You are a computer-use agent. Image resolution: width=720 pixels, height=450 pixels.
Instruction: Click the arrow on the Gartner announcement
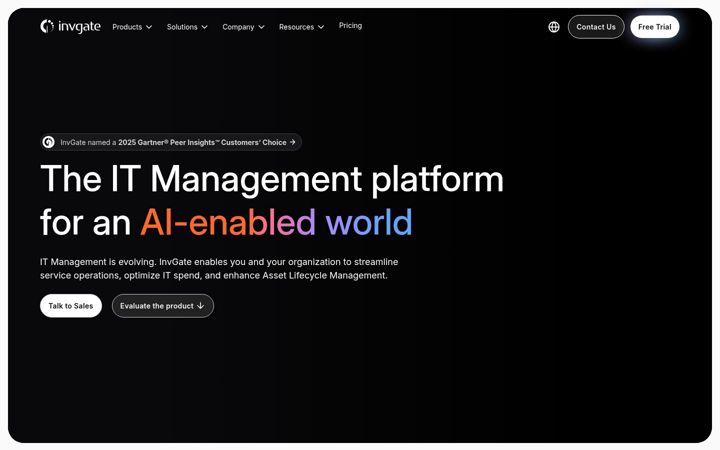(x=292, y=142)
